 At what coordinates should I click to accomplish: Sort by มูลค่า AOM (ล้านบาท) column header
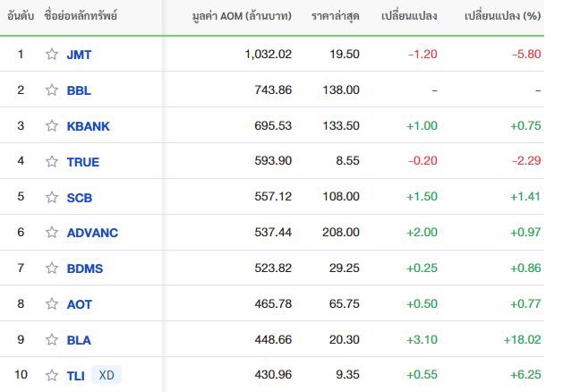(x=242, y=16)
